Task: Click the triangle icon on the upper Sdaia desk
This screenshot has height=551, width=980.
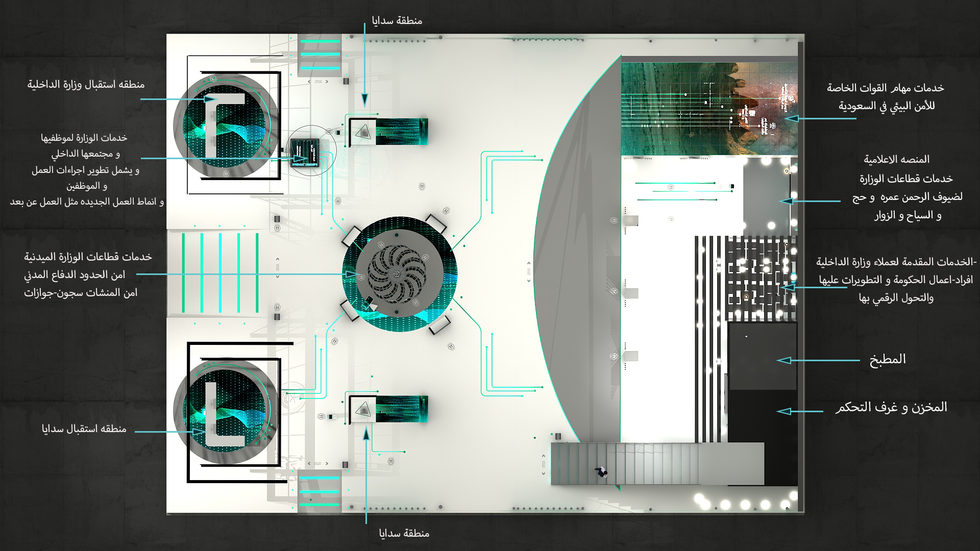Action: coord(363,132)
